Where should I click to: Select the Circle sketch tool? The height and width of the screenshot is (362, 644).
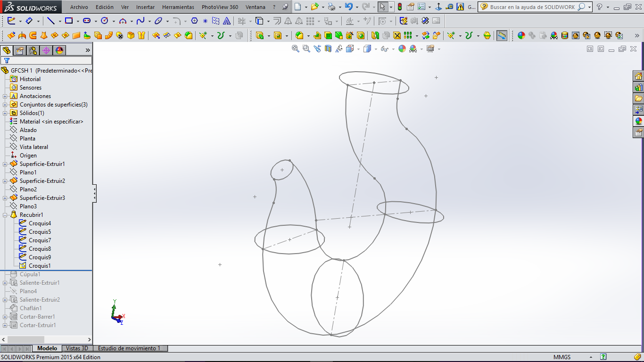[105, 21]
